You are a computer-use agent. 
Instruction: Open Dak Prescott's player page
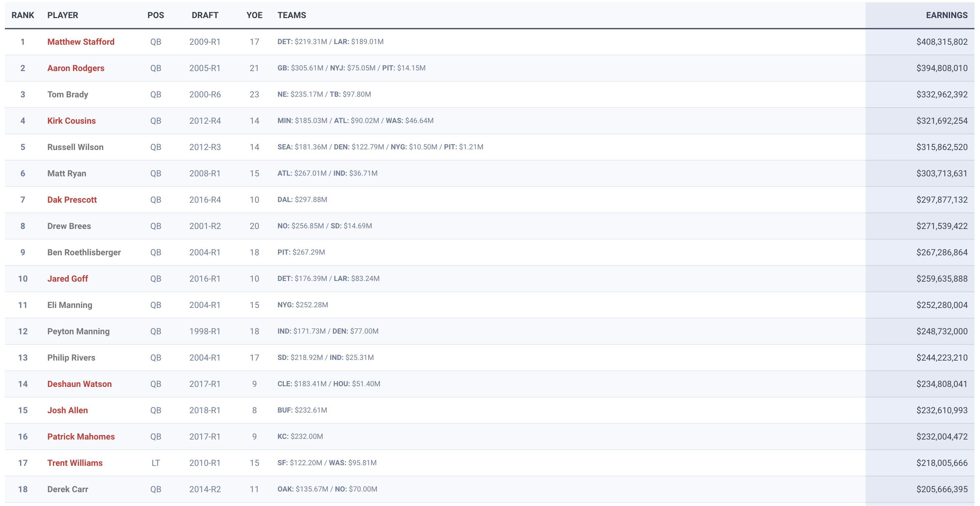pos(72,200)
